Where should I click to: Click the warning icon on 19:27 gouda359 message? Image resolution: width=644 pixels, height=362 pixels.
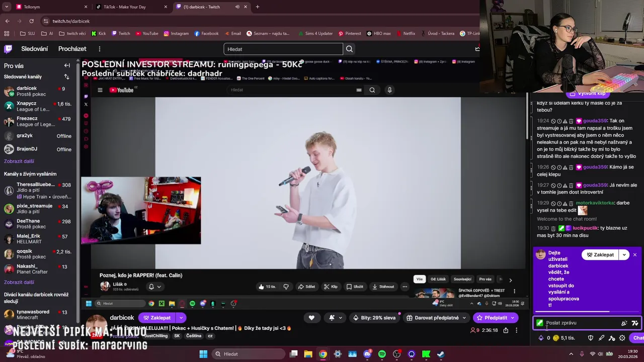pos(565,186)
